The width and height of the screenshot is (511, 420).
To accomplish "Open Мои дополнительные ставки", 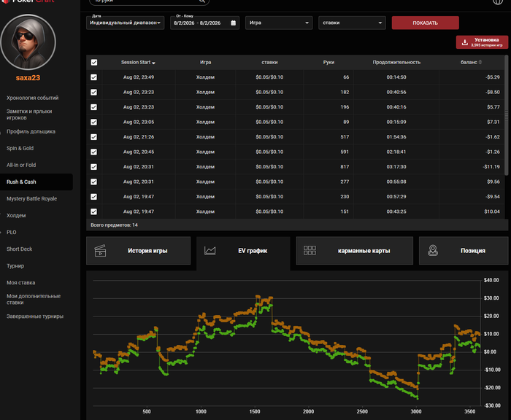I will [34, 299].
